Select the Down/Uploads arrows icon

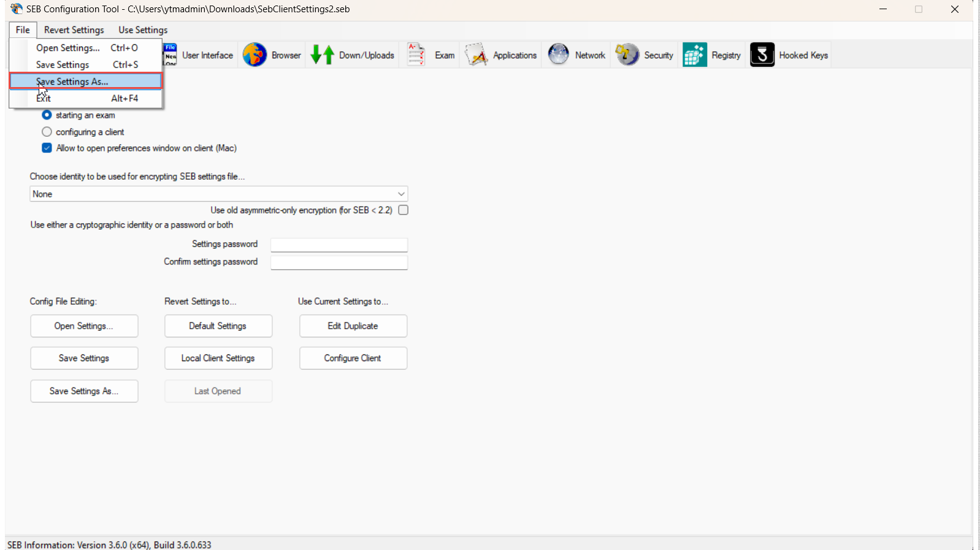tap(322, 55)
